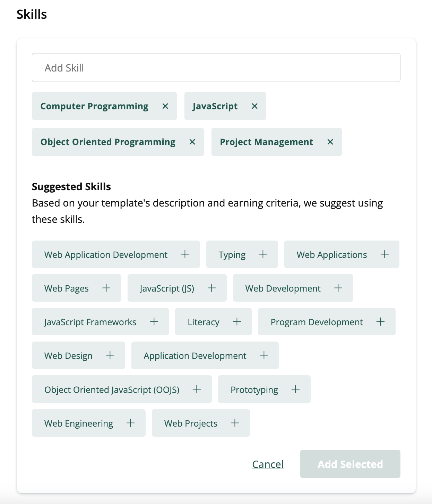Add the Literacy suggested skill
Image resolution: width=432 pixels, height=504 pixels.
(x=237, y=322)
